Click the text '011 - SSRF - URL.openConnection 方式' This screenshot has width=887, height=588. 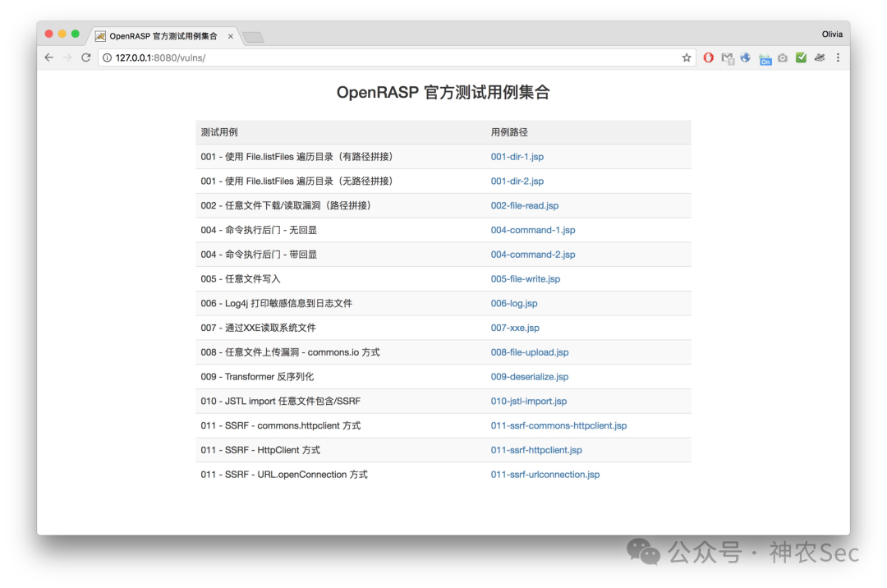click(284, 475)
